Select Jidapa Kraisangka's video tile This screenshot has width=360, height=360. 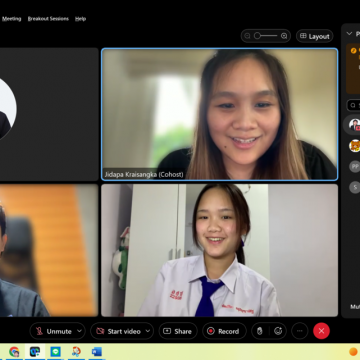click(220, 114)
